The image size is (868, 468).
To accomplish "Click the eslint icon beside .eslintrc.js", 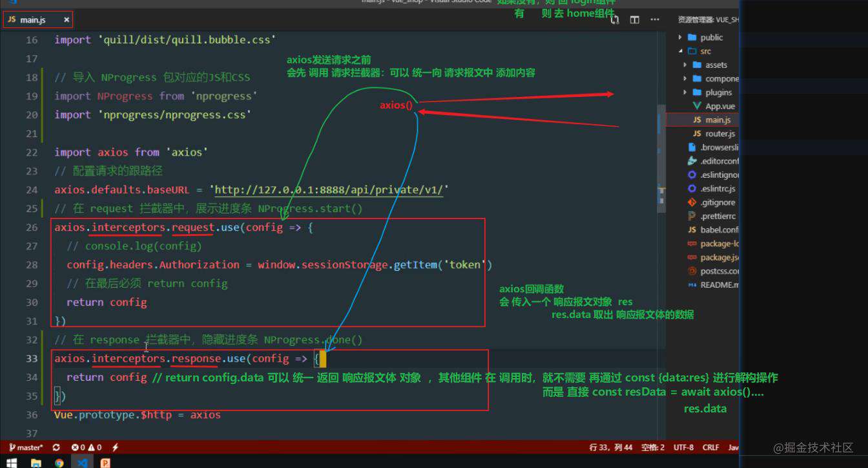I will click(692, 189).
